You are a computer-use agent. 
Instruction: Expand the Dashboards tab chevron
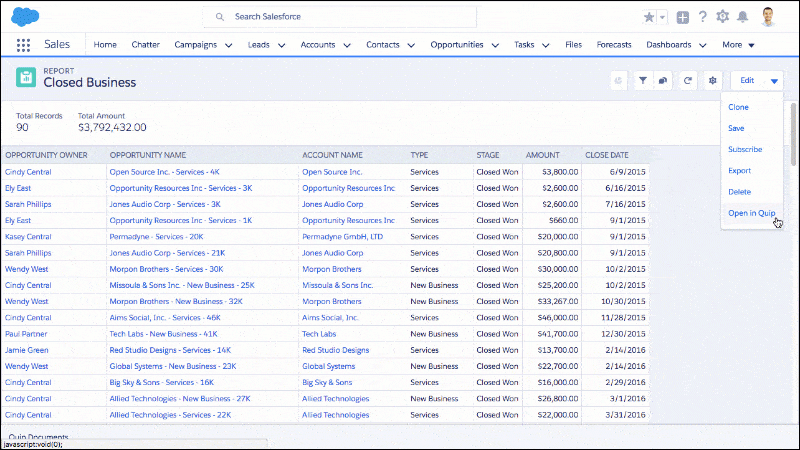coord(703,45)
